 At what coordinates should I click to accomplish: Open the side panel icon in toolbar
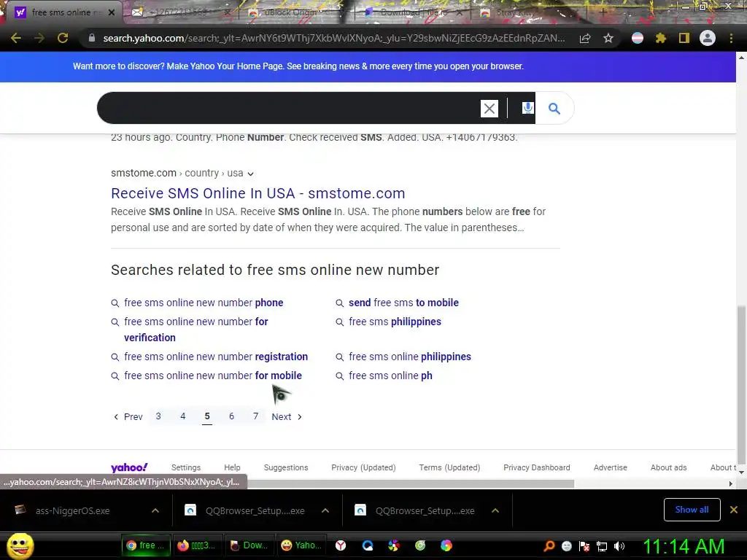point(684,38)
